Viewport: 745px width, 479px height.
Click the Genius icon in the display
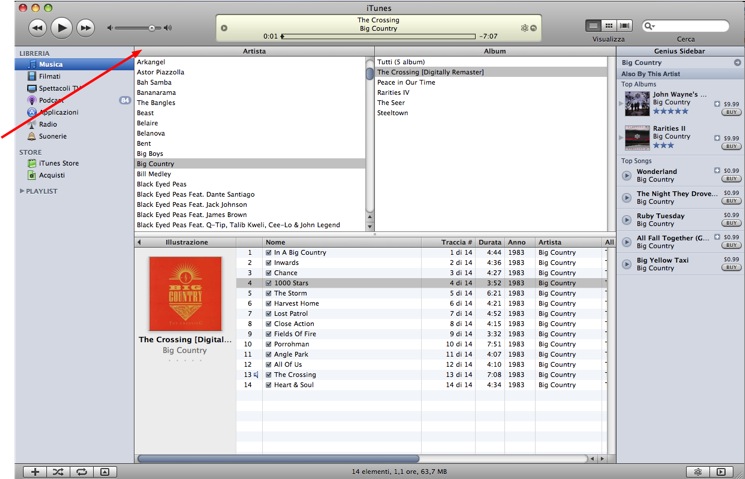point(525,28)
